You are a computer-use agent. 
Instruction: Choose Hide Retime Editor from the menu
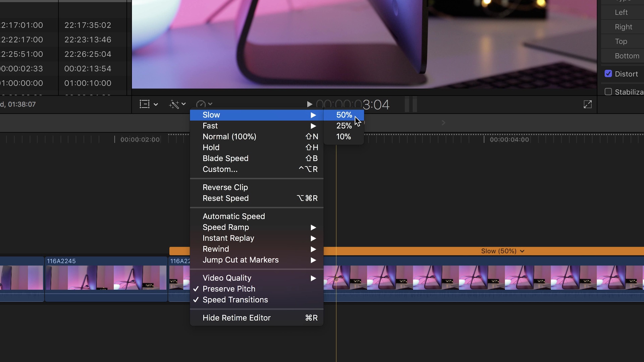(236, 318)
